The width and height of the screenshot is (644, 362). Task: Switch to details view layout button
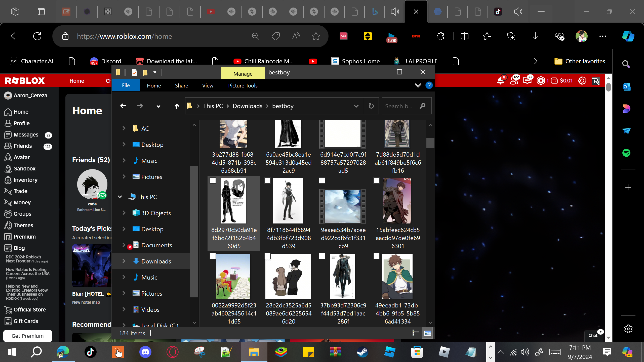tap(416, 333)
